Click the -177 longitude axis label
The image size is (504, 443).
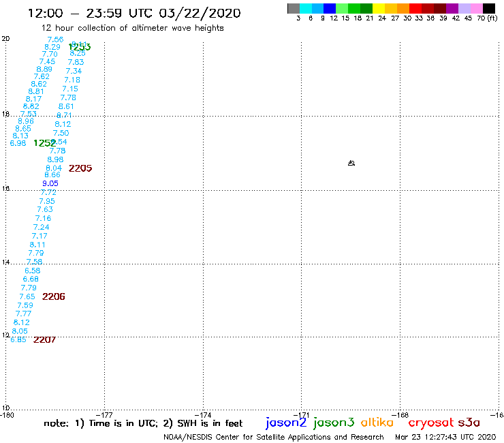(104, 415)
